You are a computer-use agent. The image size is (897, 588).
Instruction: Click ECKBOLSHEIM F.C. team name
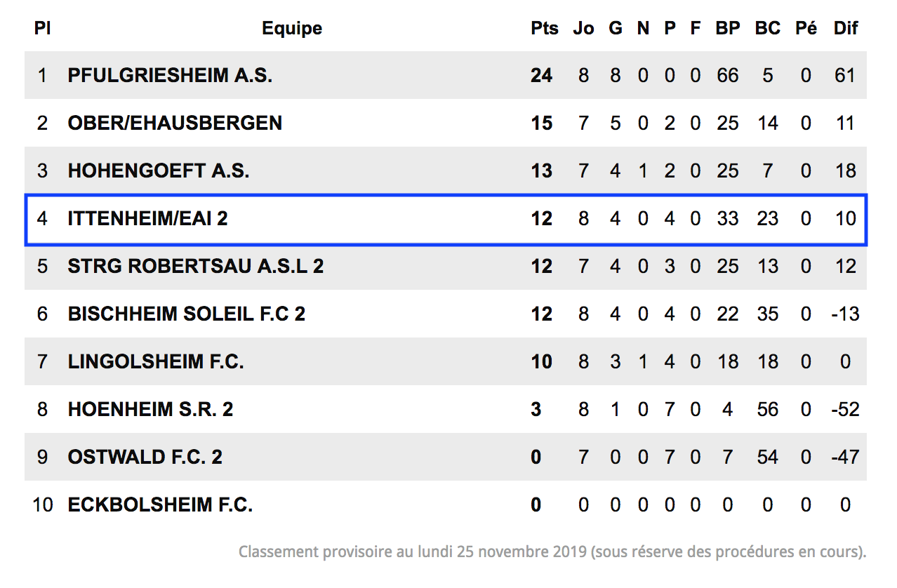(x=160, y=505)
